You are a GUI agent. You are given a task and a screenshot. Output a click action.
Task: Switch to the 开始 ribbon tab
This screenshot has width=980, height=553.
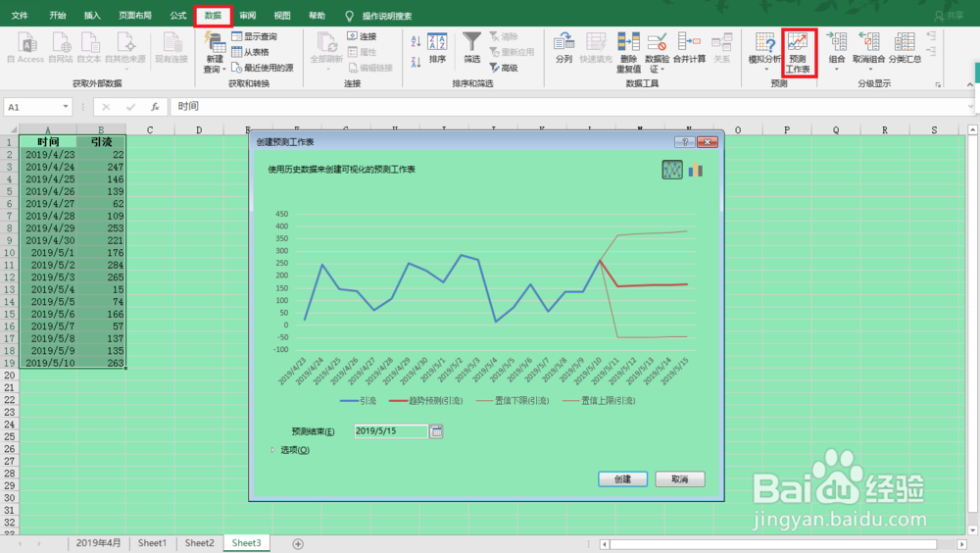[58, 16]
